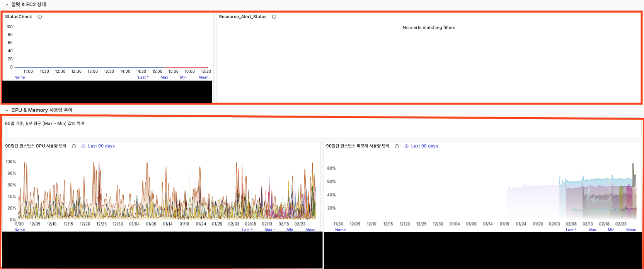Click info icon next to CPU 사용량 변화 title
This screenshot has width=644, height=269.
(74, 146)
